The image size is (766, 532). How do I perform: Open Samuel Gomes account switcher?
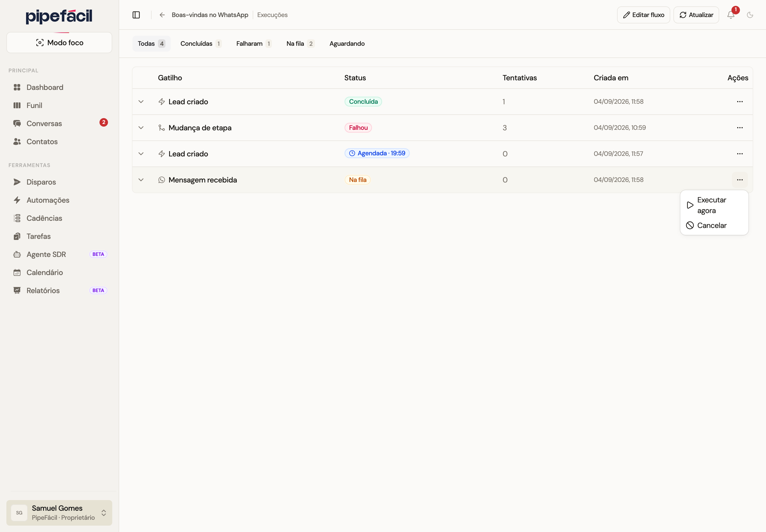(59, 513)
